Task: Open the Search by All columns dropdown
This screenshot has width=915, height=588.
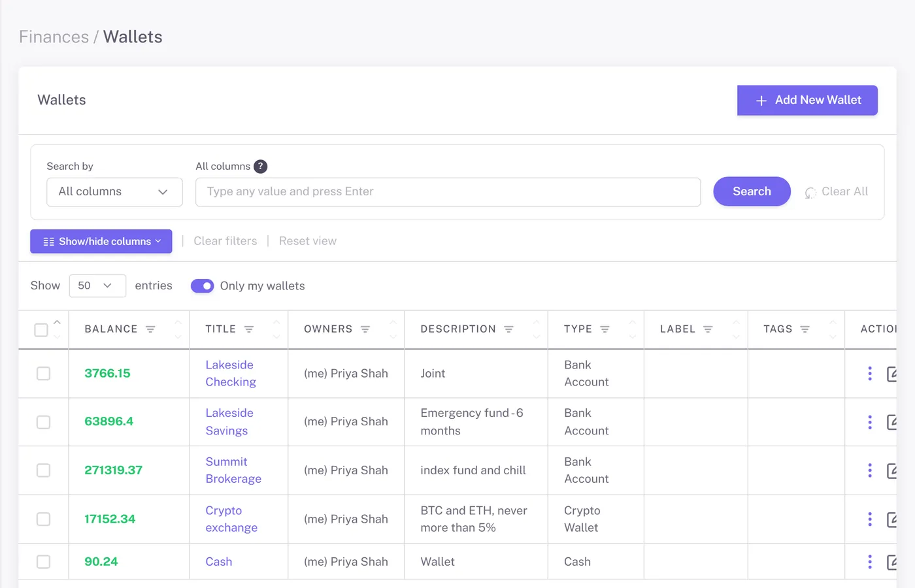Action: pyautogui.click(x=114, y=192)
